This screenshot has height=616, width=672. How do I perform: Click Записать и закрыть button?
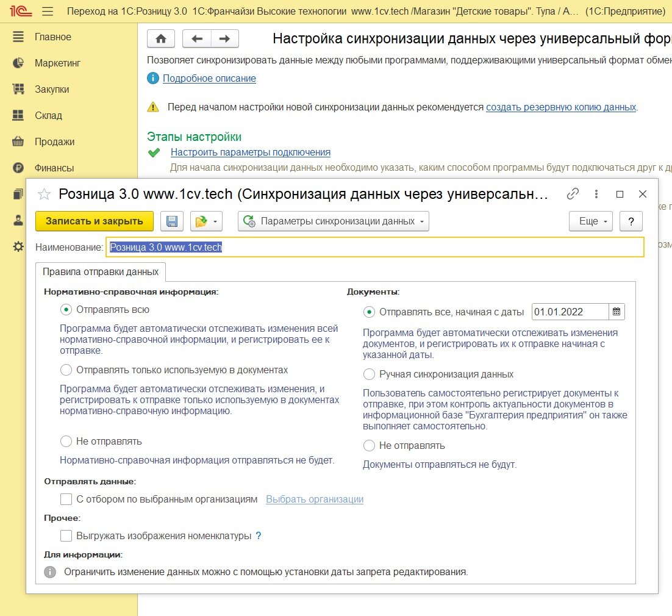pos(95,221)
